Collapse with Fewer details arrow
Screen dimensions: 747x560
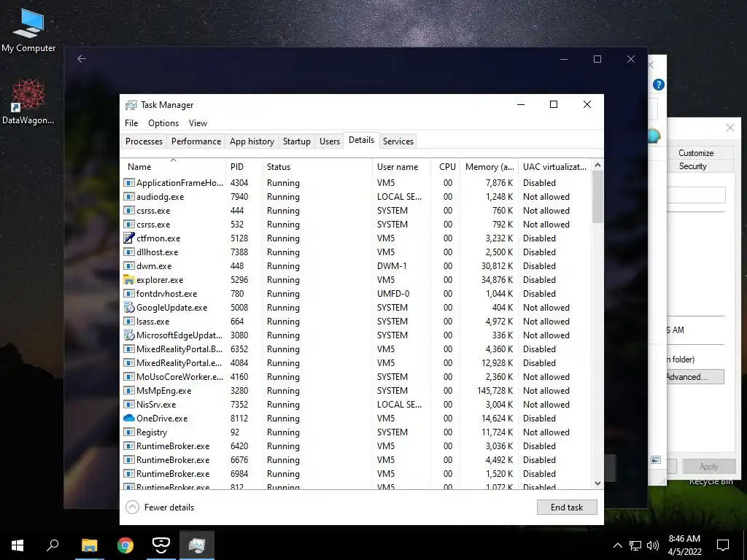pos(132,507)
